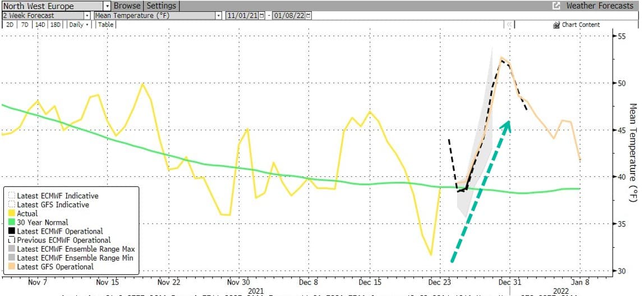Click the green 30 Year Normal swatch
Image resolution: width=644 pixels, height=296 pixels.
(11, 222)
